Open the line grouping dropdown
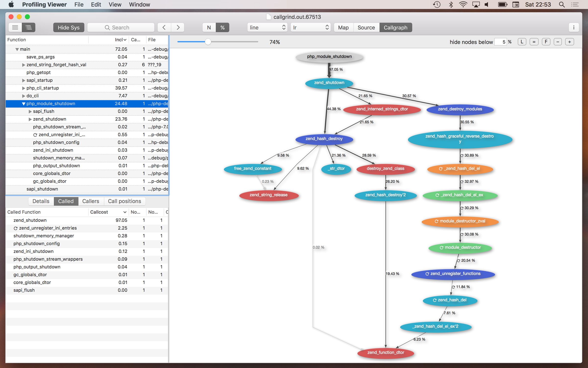This screenshot has width=588, height=368. [x=267, y=27]
